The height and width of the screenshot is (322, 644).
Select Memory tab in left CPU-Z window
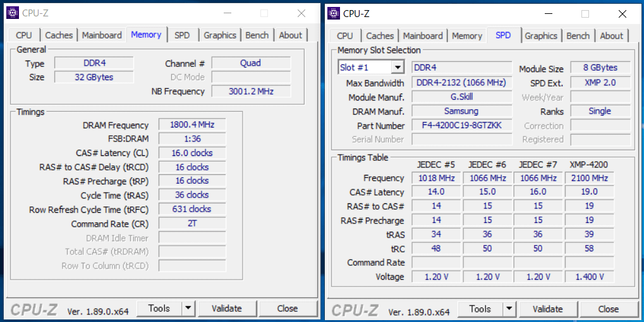(146, 35)
